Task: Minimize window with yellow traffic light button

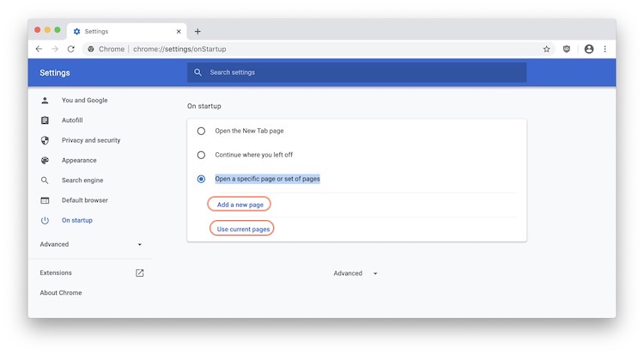Action: [47, 29]
